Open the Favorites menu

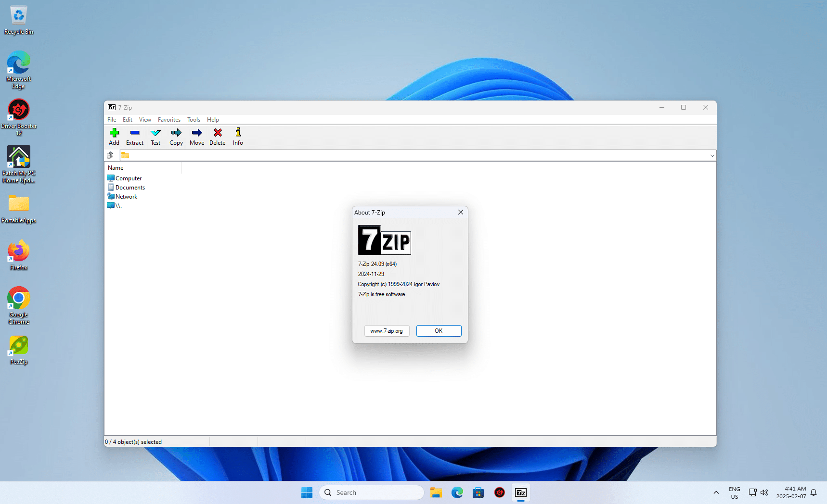[169, 120]
